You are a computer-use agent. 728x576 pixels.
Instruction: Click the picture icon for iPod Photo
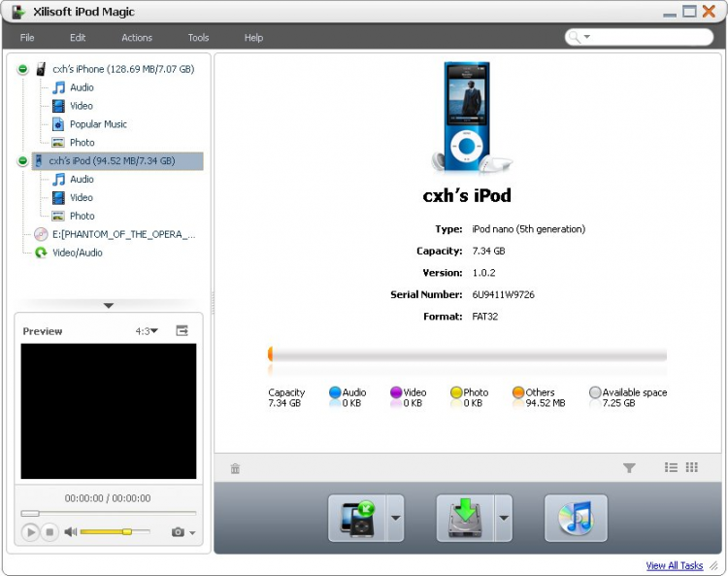tap(58, 216)
